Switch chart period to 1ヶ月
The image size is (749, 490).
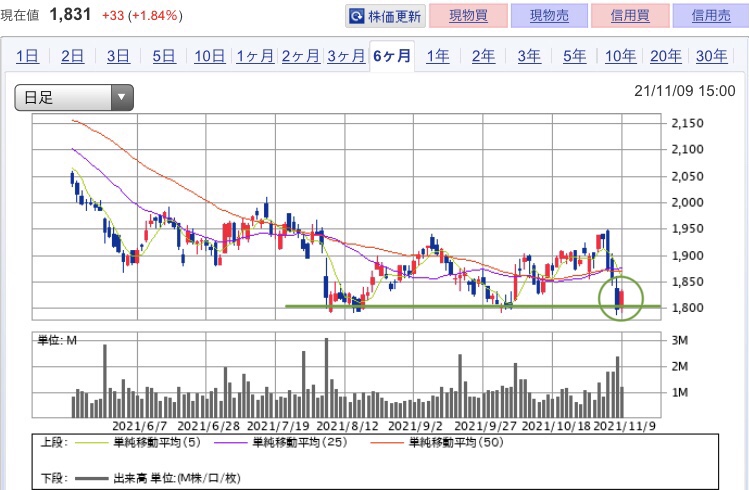pos(255,56)
